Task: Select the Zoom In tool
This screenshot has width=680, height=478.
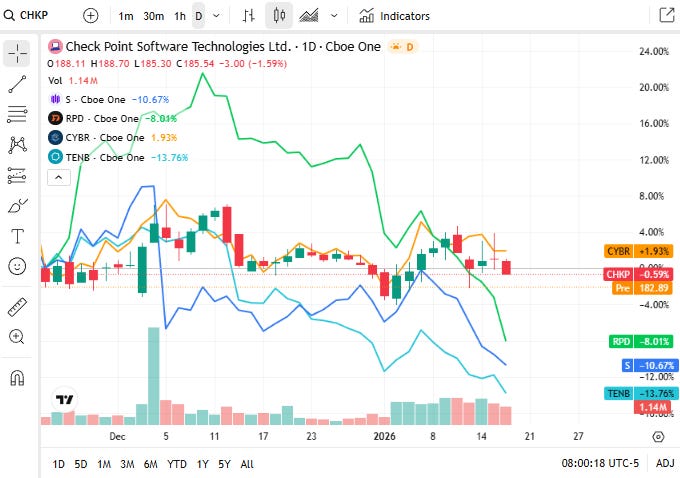Action: click(x=17, y=337)
